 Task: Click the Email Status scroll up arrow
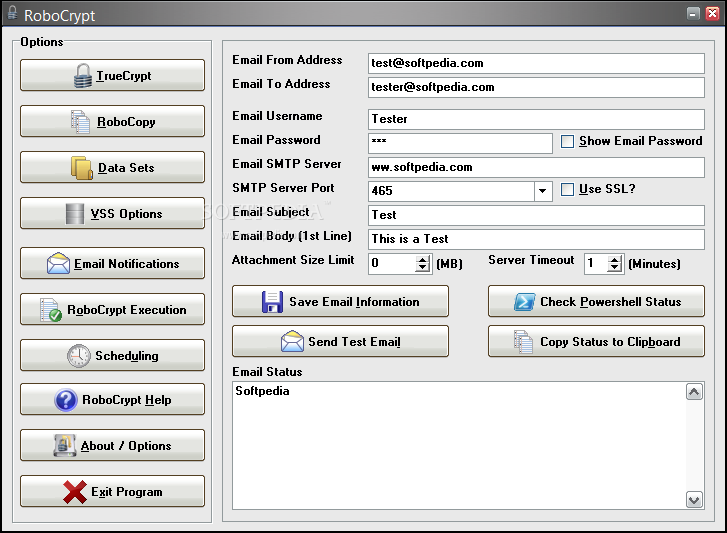(694, 392)
